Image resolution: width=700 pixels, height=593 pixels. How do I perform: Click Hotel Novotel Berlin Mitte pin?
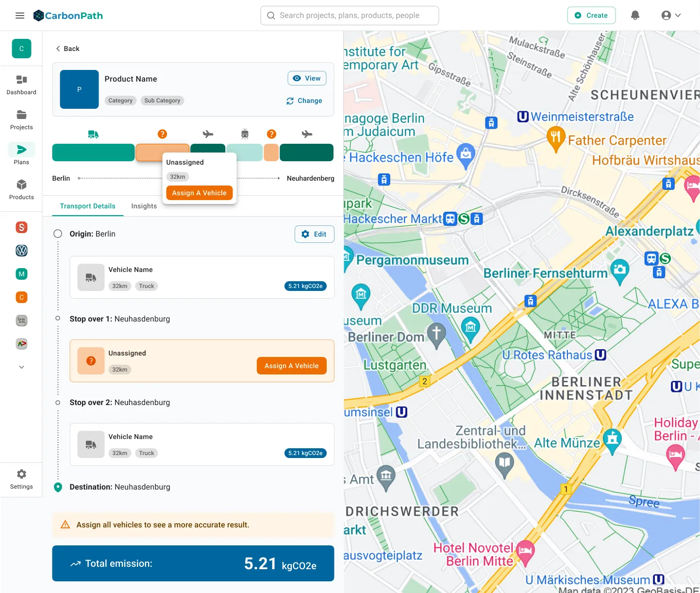click(x=525, y=553)
